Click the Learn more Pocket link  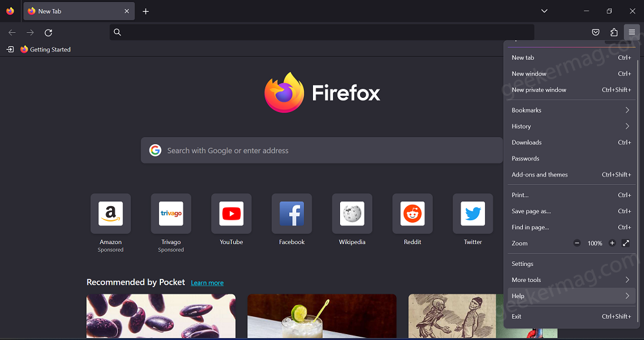pos(207,283)
